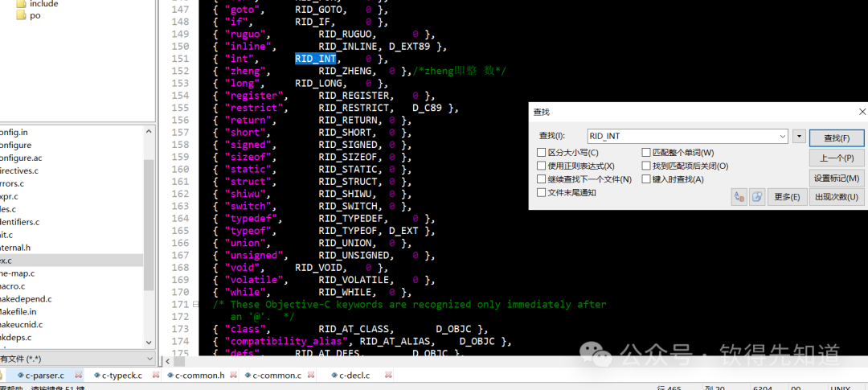Click the file list scroll-down arrow
The height and width of the screenshot is (390, 868).
[x=149, y=343]
